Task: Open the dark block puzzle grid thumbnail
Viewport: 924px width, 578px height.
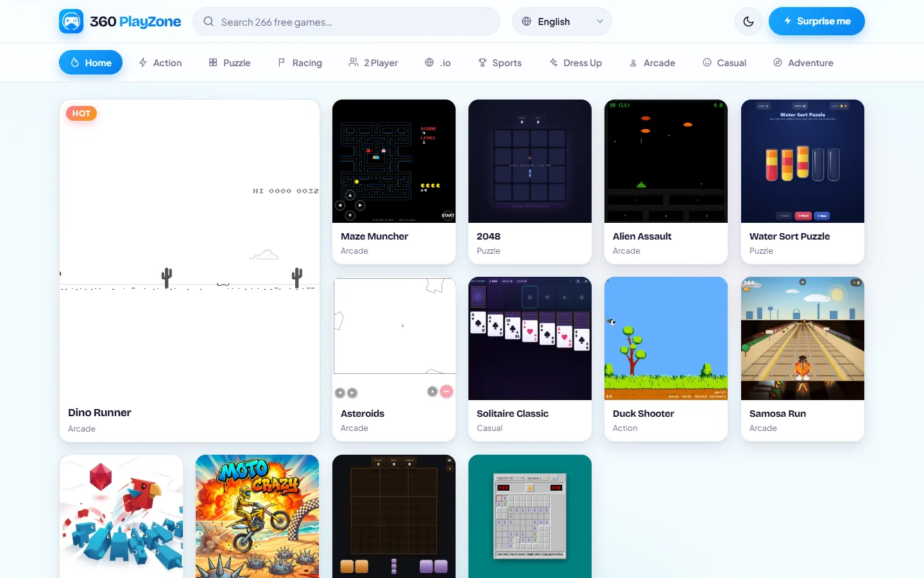Action: click(394, 516)
